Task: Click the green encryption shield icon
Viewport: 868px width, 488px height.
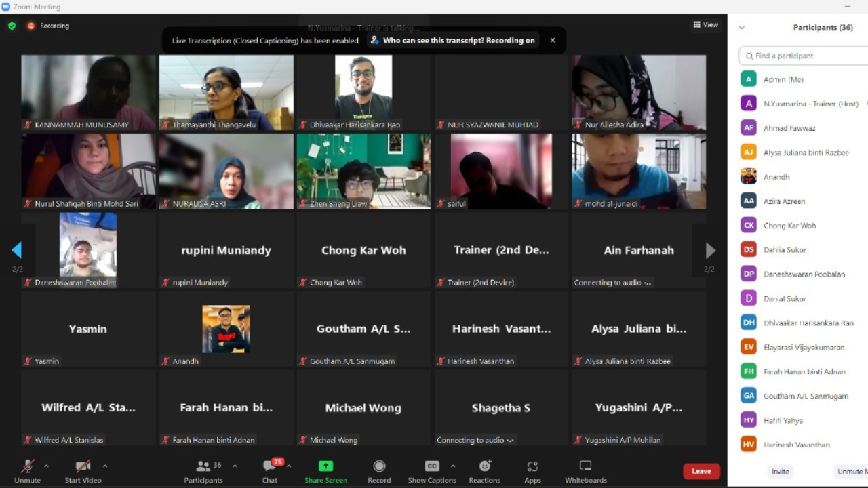Action: click(x=12, y=26)
